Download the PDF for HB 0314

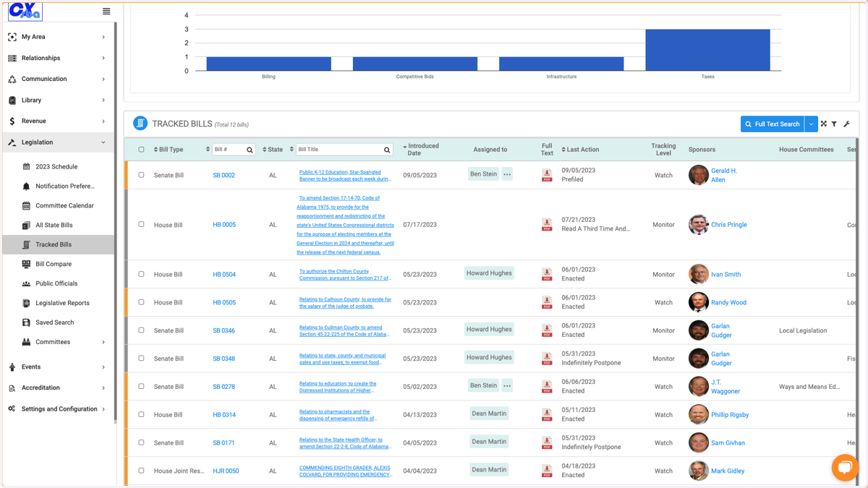coord(547,415)
